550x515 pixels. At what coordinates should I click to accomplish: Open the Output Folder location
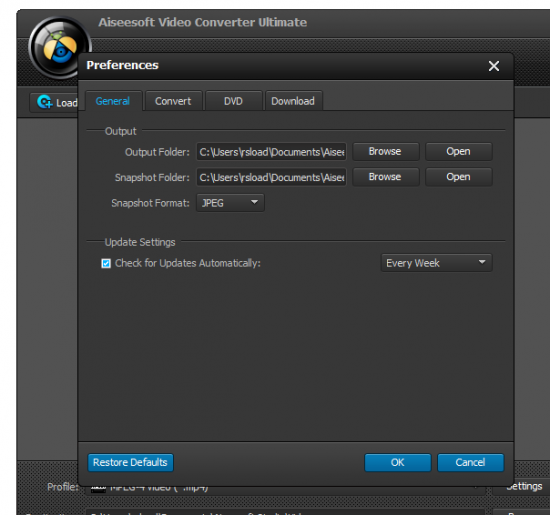point(458,151)
